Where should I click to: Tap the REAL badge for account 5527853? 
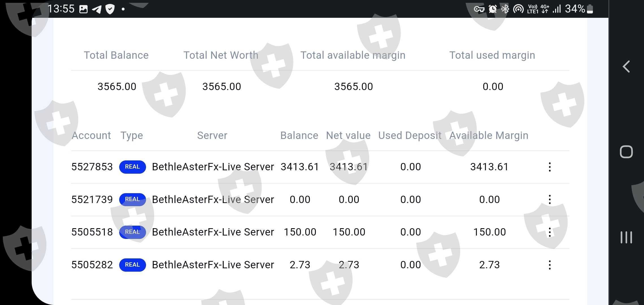132,167
